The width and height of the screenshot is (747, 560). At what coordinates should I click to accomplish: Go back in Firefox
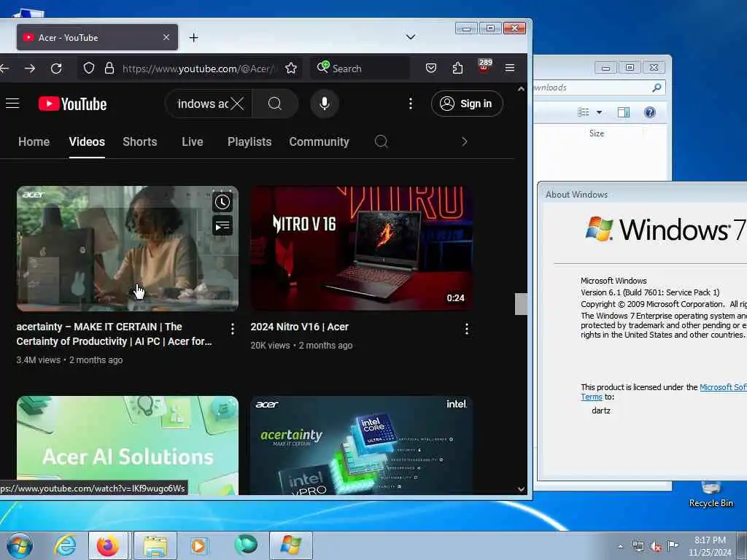5,69
